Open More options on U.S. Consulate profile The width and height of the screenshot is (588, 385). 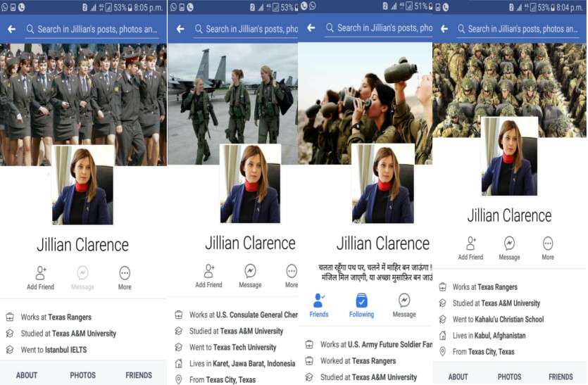(x=292, y=271)
